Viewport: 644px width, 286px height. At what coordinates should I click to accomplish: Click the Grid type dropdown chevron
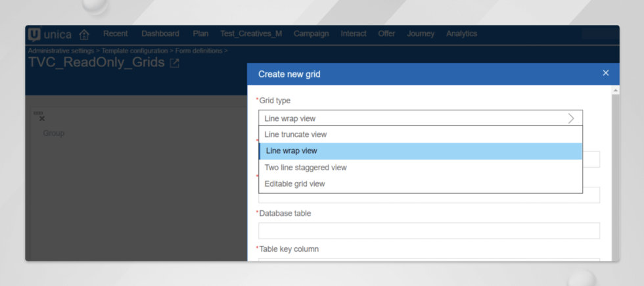(x=571, y=119)
